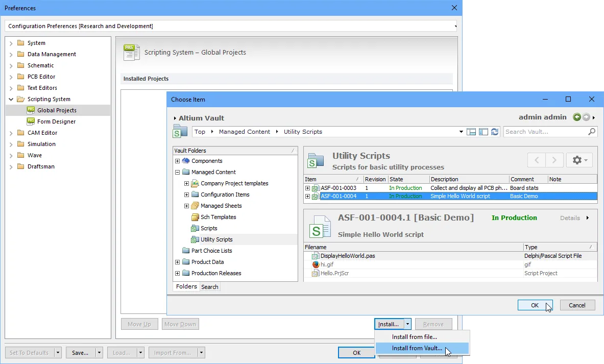Expand the Configuration Items folder
The height and width of the screenshot is (364, 604).
tap(186, 195)
